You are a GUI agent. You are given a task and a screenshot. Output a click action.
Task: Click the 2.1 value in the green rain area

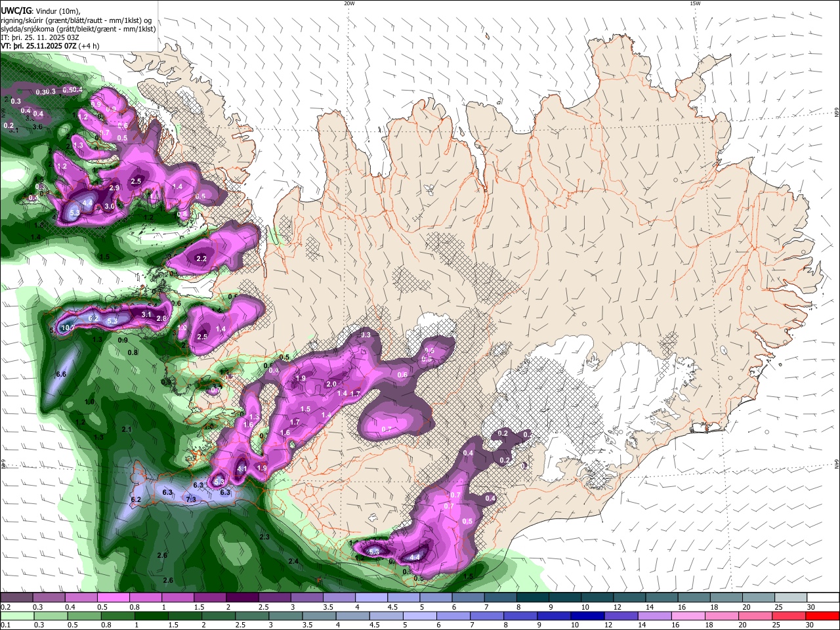click(127, 429)
